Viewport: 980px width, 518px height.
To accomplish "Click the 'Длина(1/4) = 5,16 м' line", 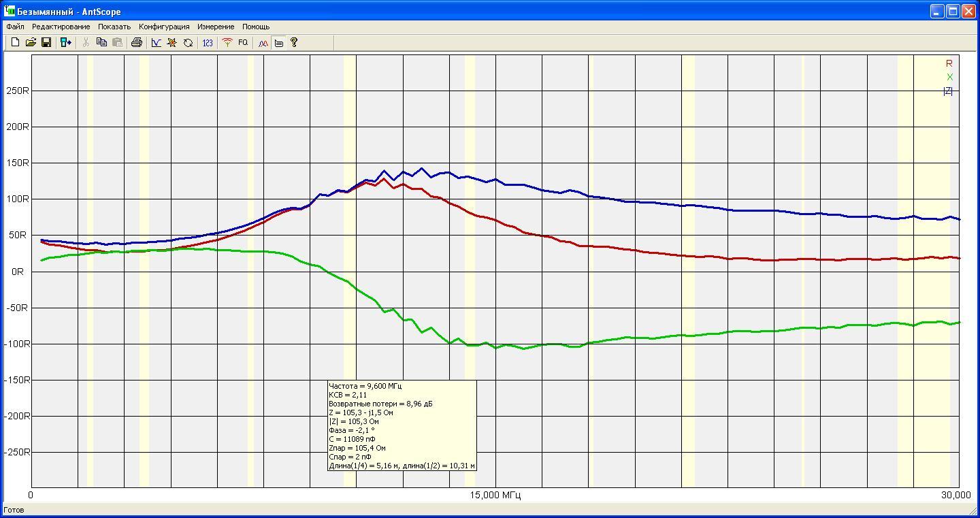I will tap(364, 466).
